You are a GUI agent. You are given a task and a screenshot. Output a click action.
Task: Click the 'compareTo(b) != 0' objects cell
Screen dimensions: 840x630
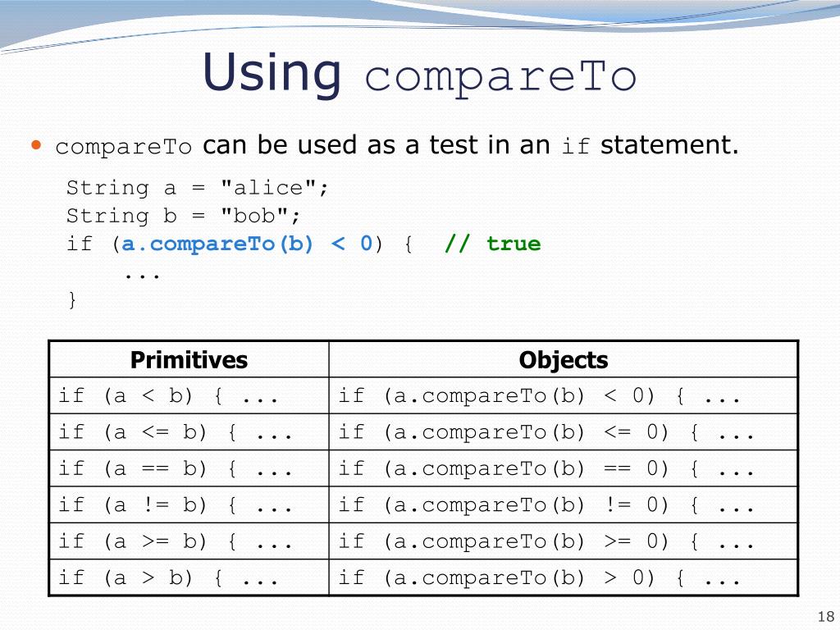coord(563,505)
